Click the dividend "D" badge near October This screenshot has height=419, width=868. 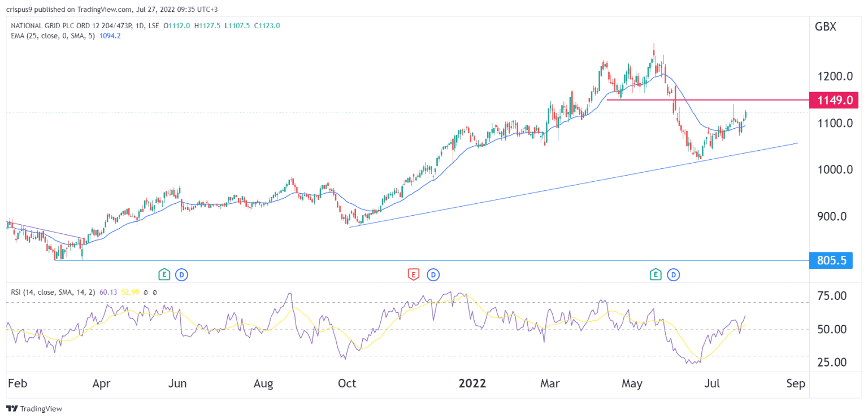[x=433, y=274]
